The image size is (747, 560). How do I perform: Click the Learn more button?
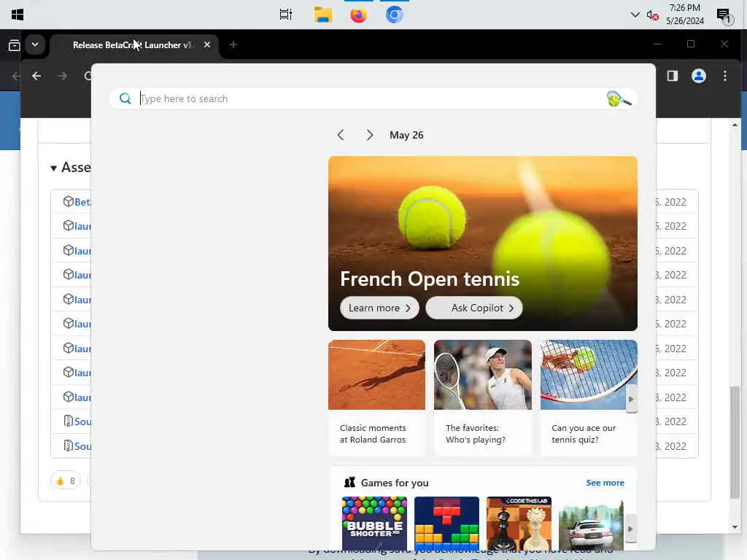pos(379,308)
